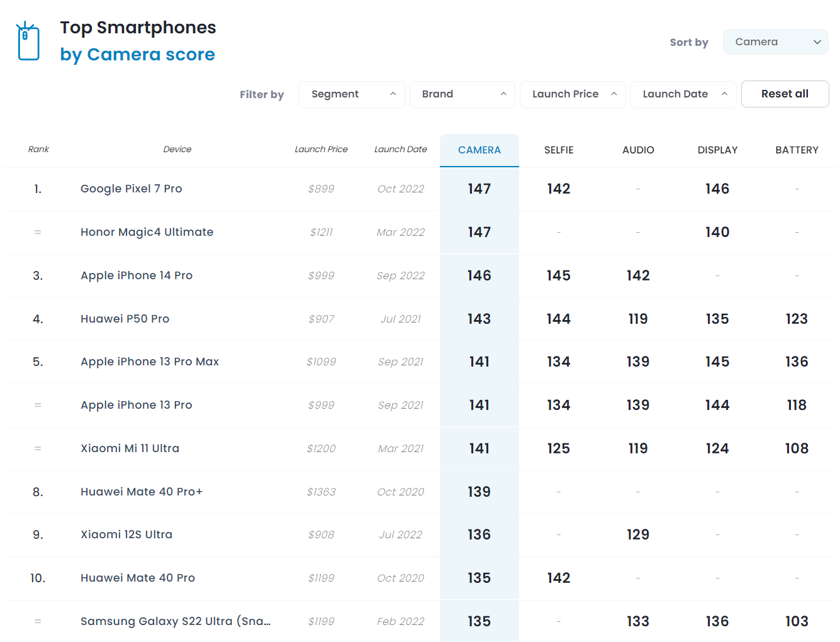
Task: Click Samsung Galaxy S22 Ultra battery score 103
Action: click(x=797, y=621)
